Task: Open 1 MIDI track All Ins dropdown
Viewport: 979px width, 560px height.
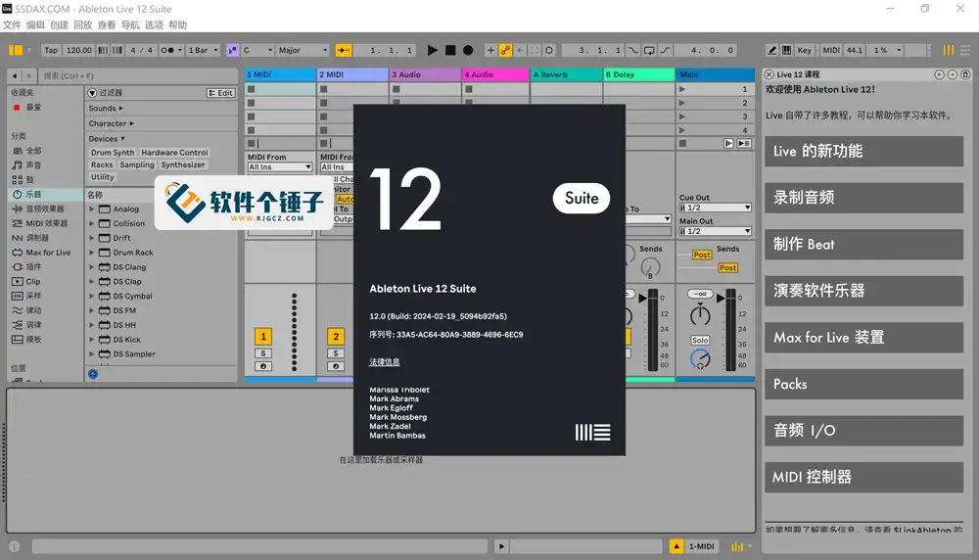Action: point(280,166)
